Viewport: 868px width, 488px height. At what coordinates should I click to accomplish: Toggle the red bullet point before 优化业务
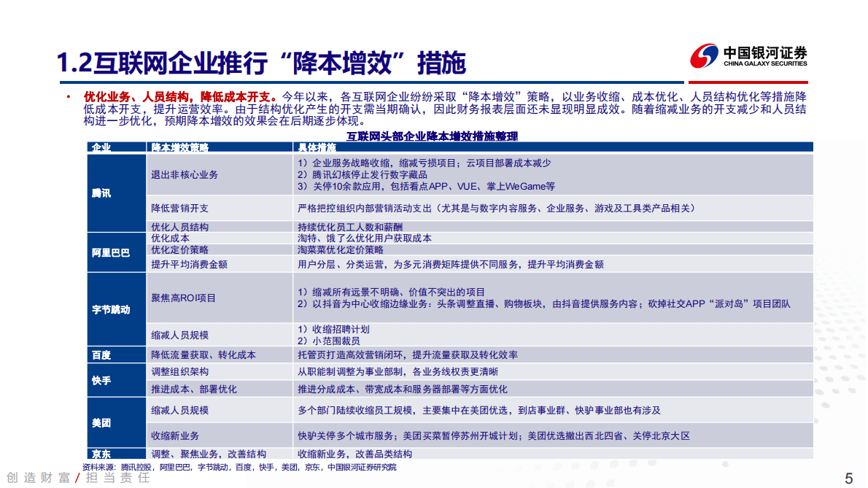(x=67, y=95)
